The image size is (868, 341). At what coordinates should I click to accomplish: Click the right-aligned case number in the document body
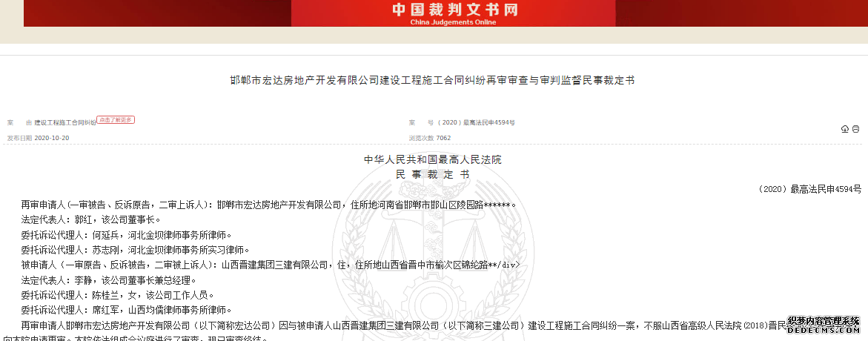[x=809, y=189]
